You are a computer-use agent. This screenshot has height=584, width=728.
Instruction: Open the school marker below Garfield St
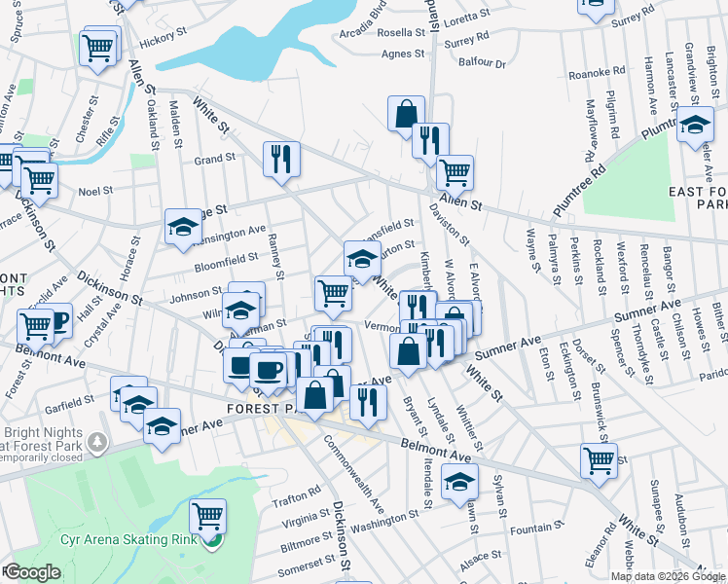tap(138, 405)
